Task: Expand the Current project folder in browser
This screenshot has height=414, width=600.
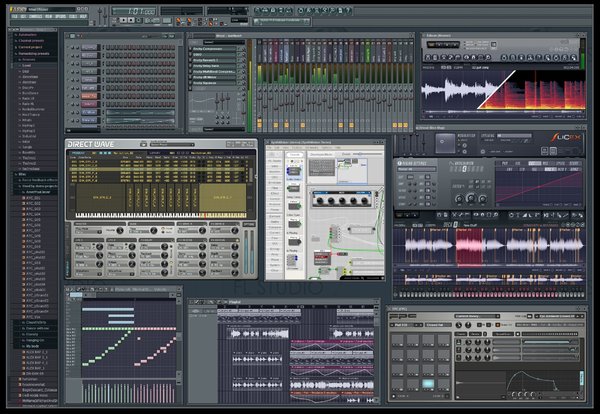Action: (x=29, y=47)
